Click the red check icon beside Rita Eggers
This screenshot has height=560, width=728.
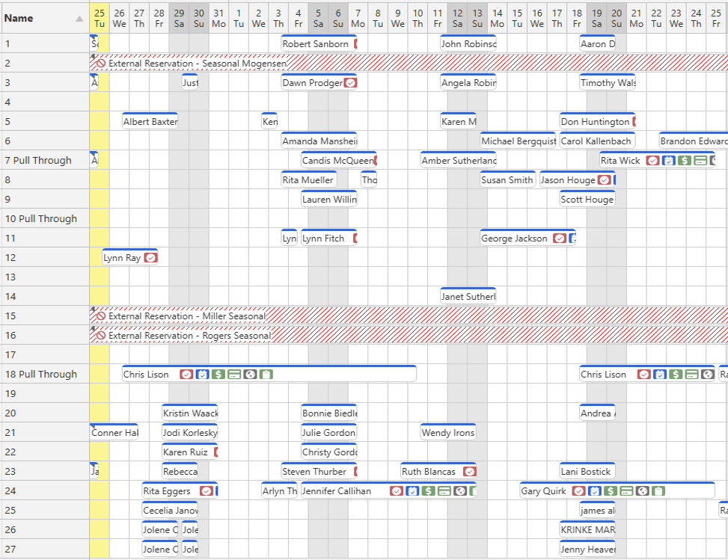pos(207,491)
